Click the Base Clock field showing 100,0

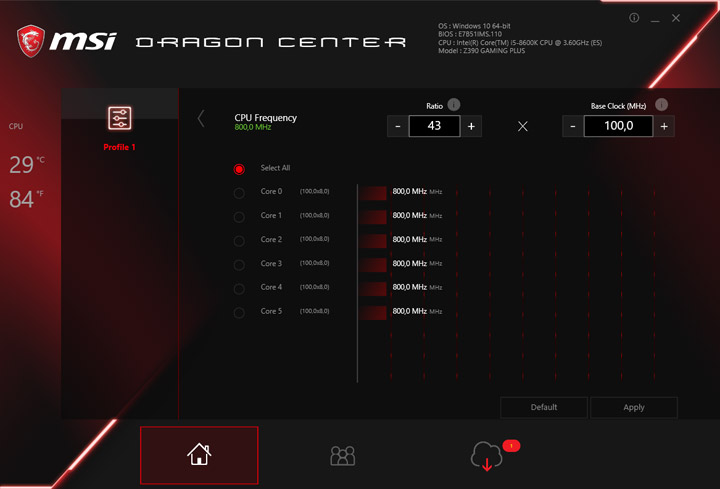coord(619,126)
